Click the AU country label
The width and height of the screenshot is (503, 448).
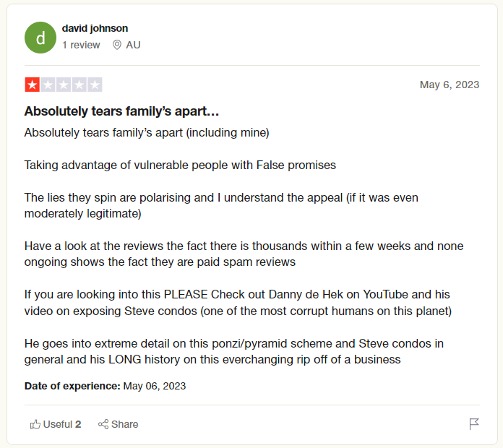(x=133, y=45)
